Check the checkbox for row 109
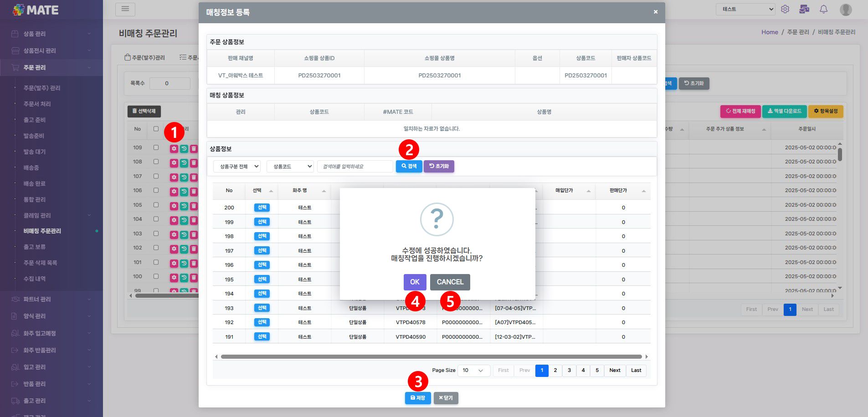The image size is (868, 417). tap(156, 147)
